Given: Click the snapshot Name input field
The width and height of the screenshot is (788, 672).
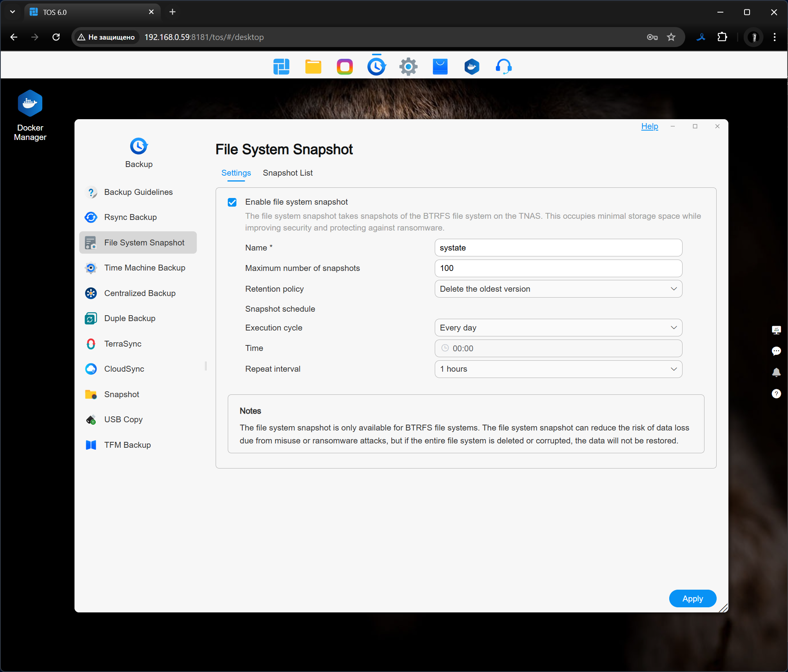Looking at the screenshot, I should point(558,248).
